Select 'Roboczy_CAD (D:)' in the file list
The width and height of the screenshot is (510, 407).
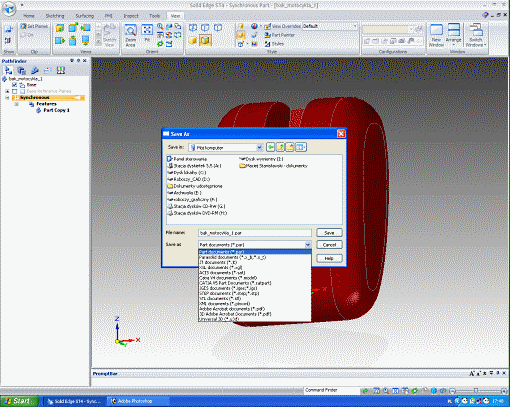point(189,179)
